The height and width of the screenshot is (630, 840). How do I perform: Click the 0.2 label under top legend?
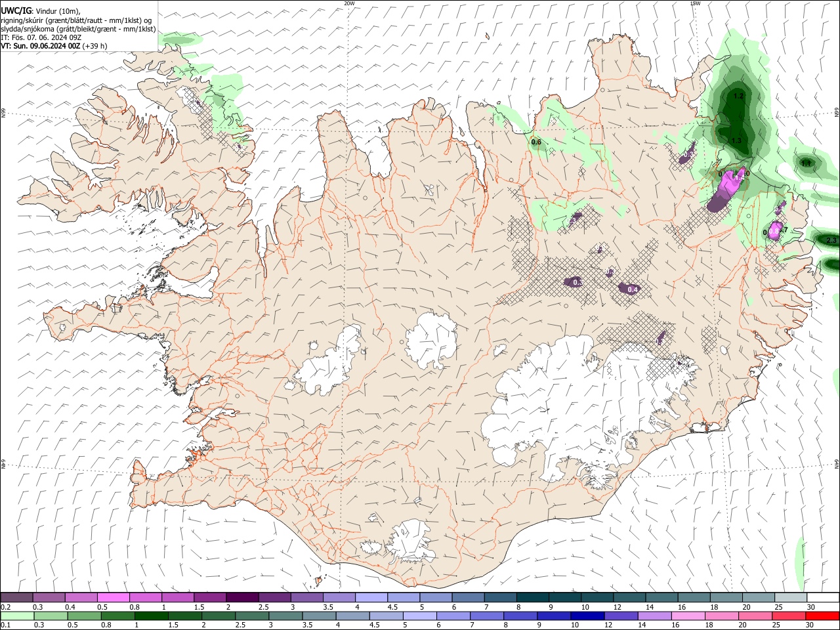[6, 607]
